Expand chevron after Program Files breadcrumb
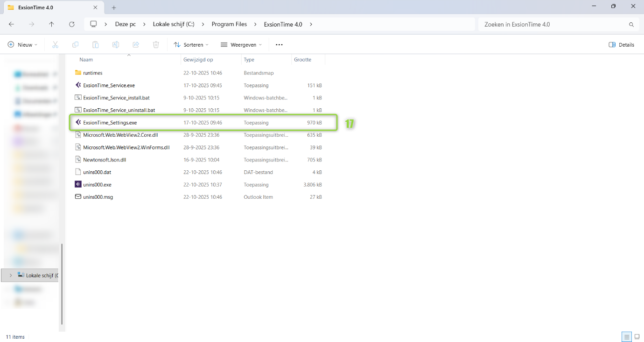The height and width of the screenshot is (342, 644). click(x=255, y=24)
